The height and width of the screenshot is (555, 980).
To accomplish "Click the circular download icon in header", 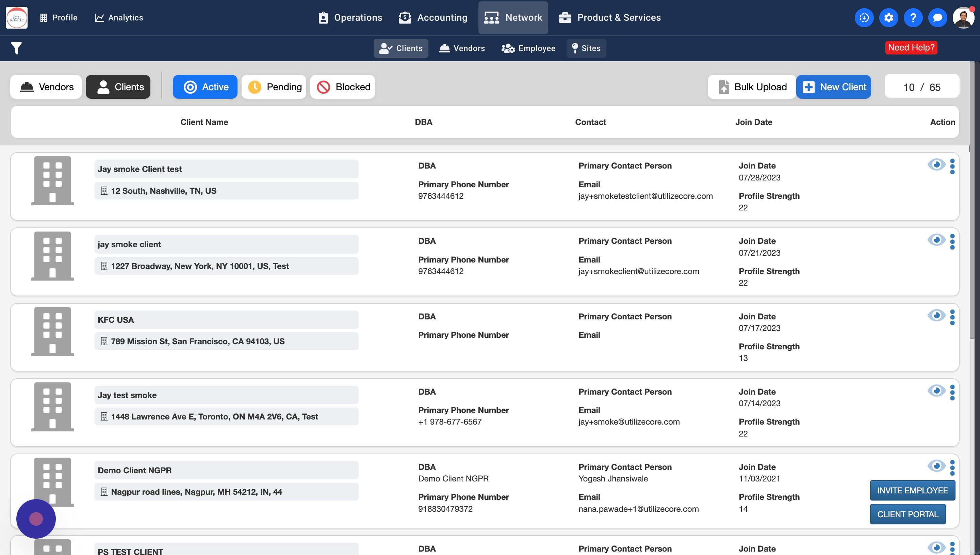I will pyautogui.click(x=864, y=17).
